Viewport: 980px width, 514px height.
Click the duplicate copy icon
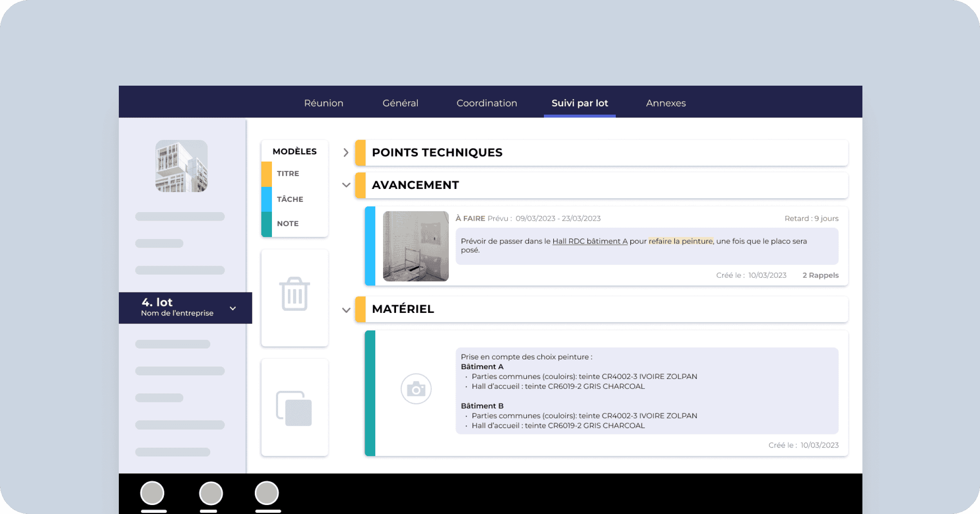pos(294,408)
